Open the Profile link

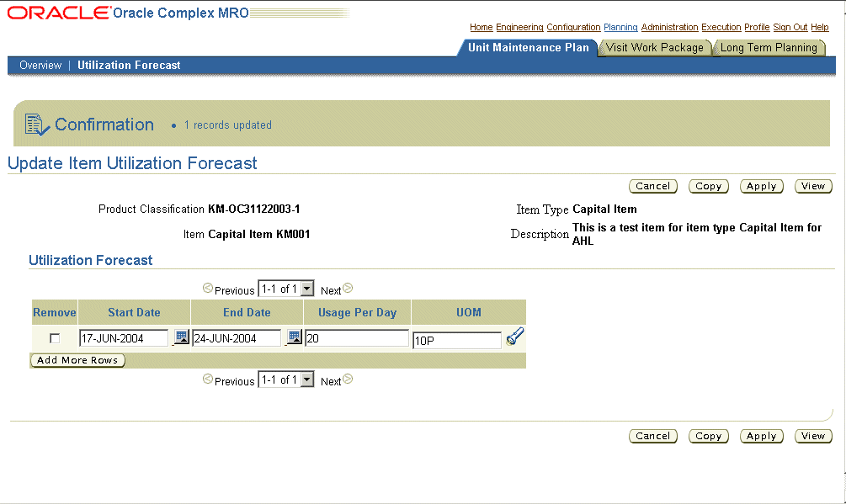(x=757, y=27)
